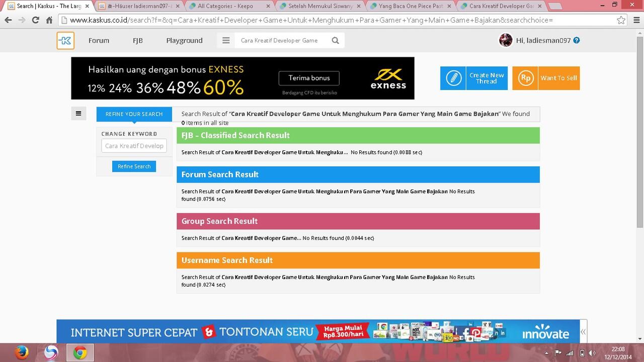Open a new browser tab
The height and width of the screenshot is (362, 644).
point(555,6)
